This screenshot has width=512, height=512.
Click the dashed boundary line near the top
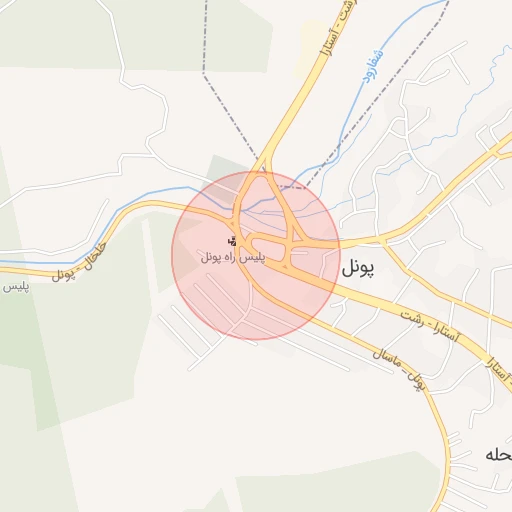[x=204, y=37]
